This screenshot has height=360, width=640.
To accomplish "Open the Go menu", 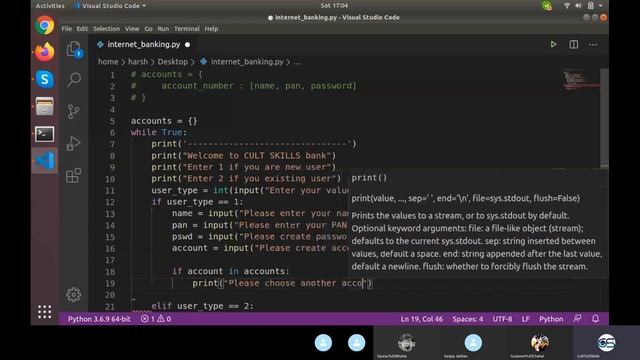I will (x=148, y=29).
